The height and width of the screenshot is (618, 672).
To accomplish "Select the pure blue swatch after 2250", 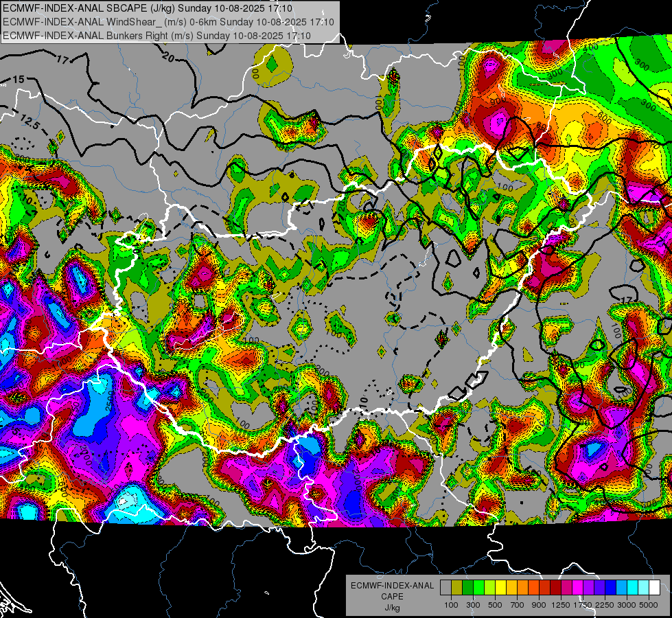I will [x=611, y=588].
